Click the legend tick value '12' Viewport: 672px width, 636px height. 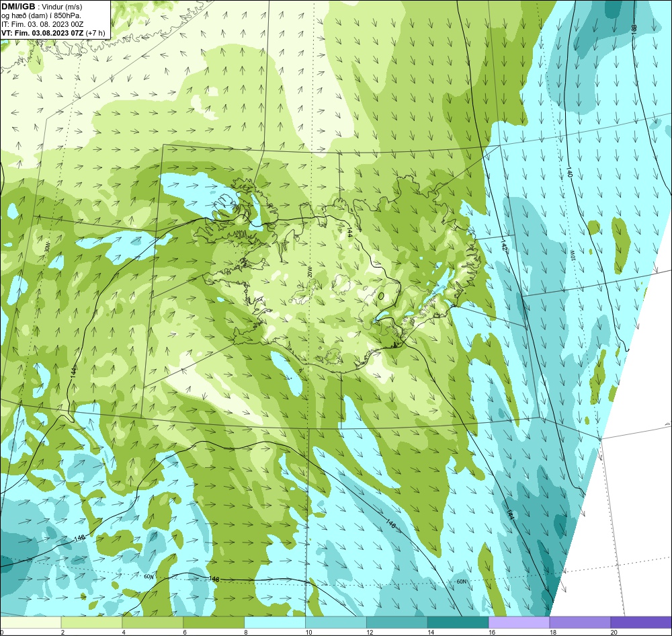[370, 632]
